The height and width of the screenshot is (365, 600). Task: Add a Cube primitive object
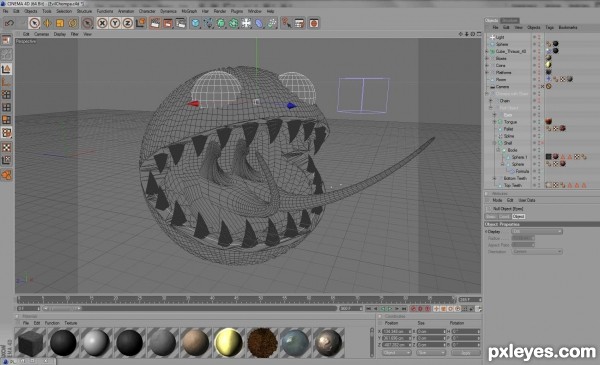[x=196, y=23]
